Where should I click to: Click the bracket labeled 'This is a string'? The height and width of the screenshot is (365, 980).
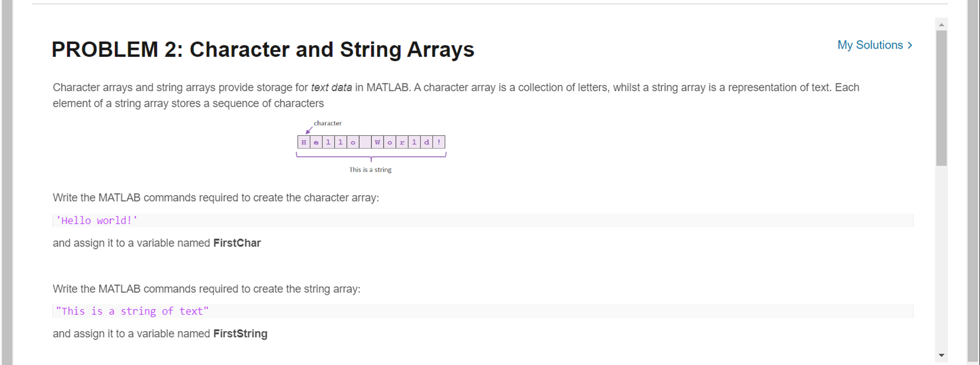click(x=370, y=157)
